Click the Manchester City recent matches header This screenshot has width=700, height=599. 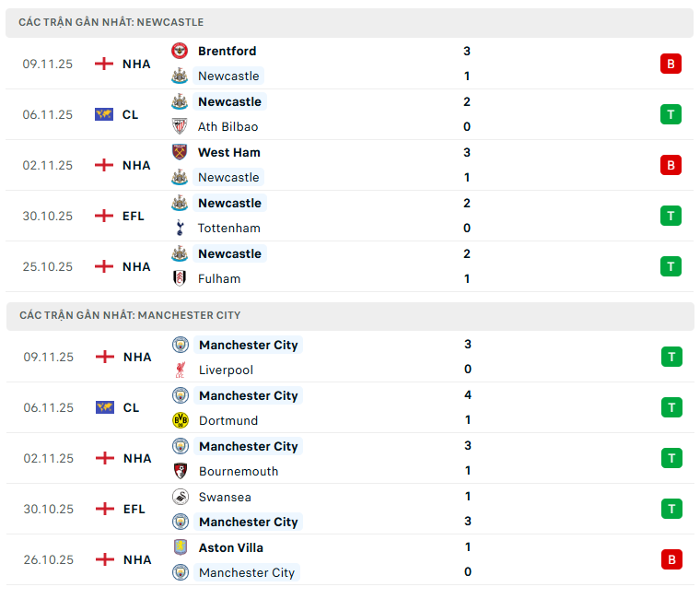130,315
